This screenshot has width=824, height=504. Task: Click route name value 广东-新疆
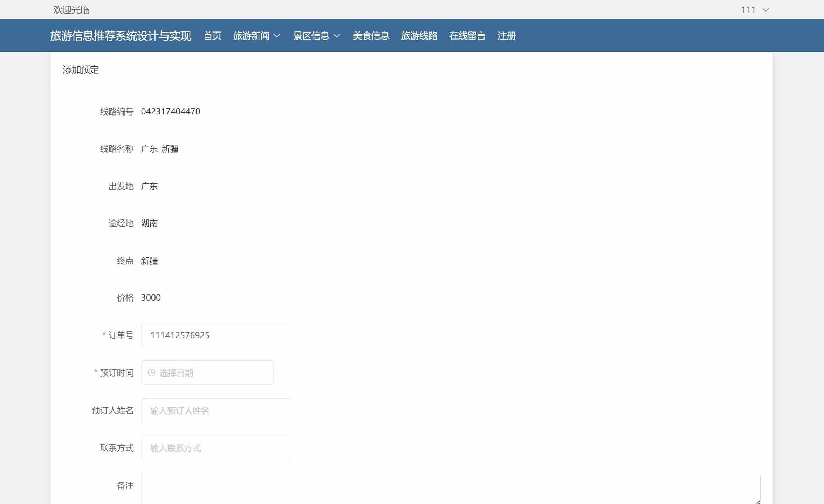click(160, 149)
